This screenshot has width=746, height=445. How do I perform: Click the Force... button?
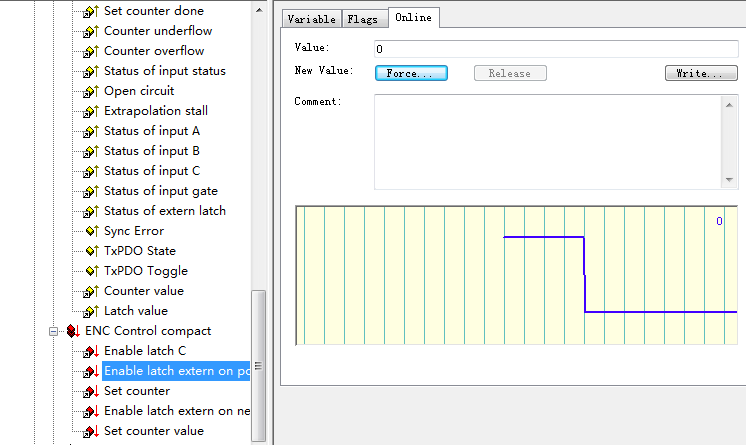click(411, 73)
